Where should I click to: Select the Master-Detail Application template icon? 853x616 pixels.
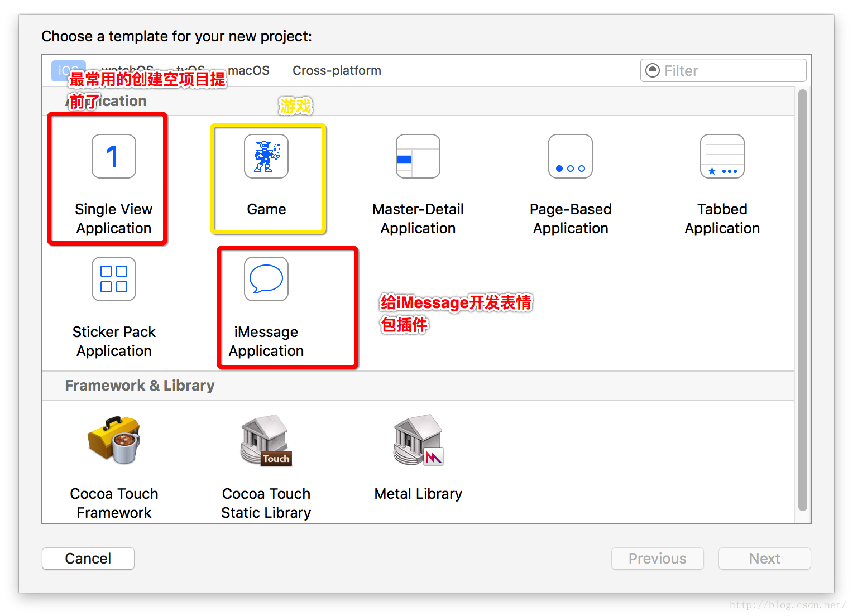click(x=418, y=156)
